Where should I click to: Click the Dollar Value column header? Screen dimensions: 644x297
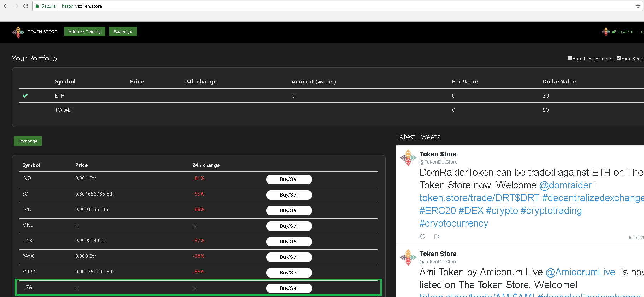(559, 81)
